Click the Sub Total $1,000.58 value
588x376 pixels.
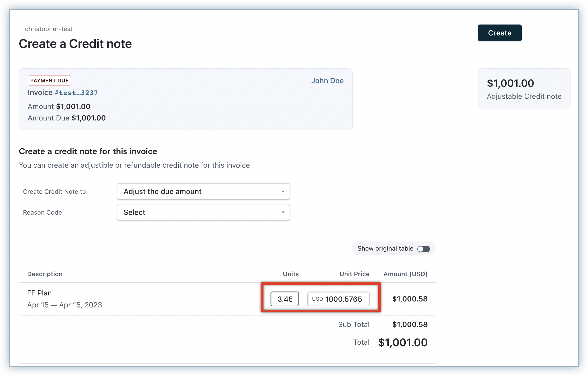pyautogui.click(x=410, y=325)
